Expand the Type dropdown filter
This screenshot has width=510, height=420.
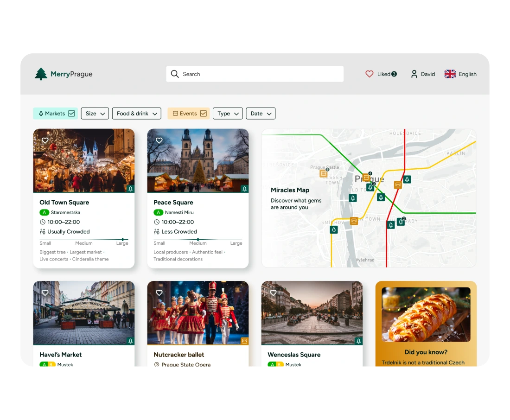tap(228, 114)
